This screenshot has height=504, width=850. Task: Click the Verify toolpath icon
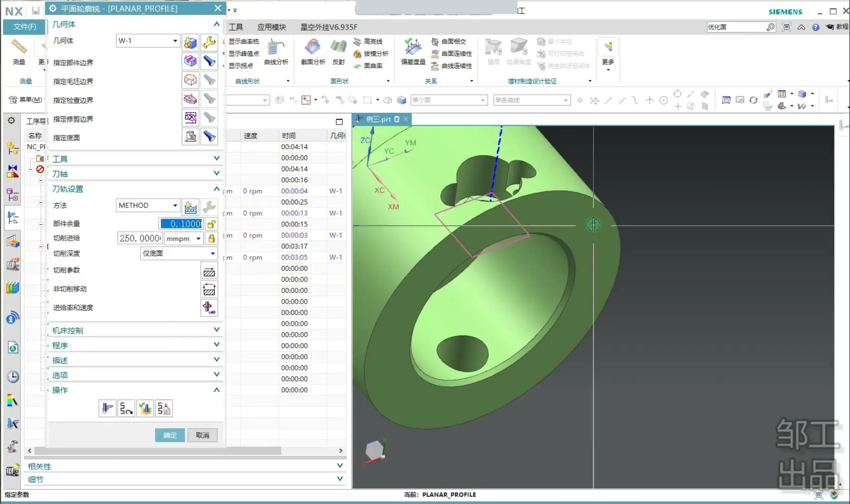click(145, 409)
